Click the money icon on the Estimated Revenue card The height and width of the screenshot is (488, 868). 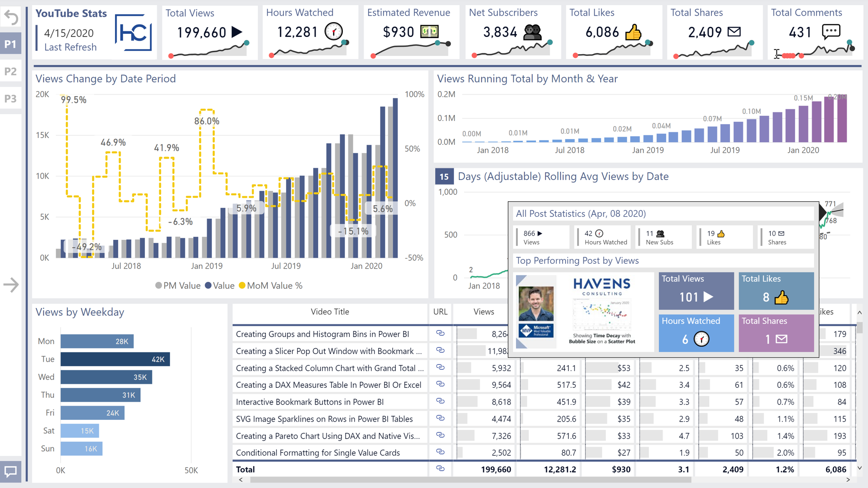[430, 32]
